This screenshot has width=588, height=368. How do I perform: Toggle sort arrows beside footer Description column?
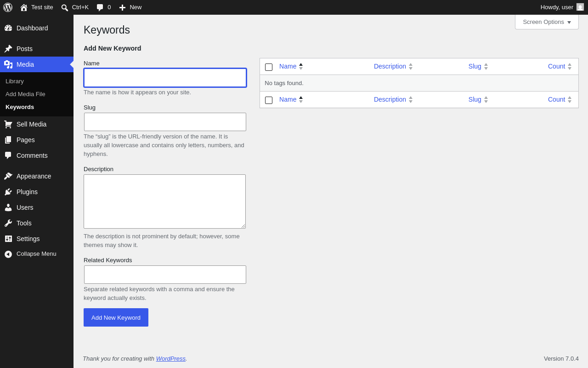(x=411, y=99)
